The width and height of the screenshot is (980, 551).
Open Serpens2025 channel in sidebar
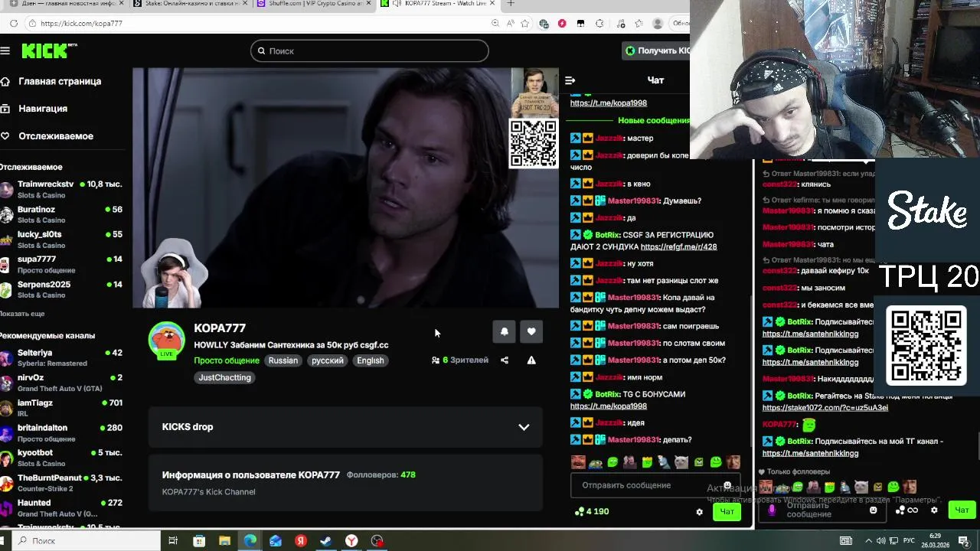coord(61,289)
